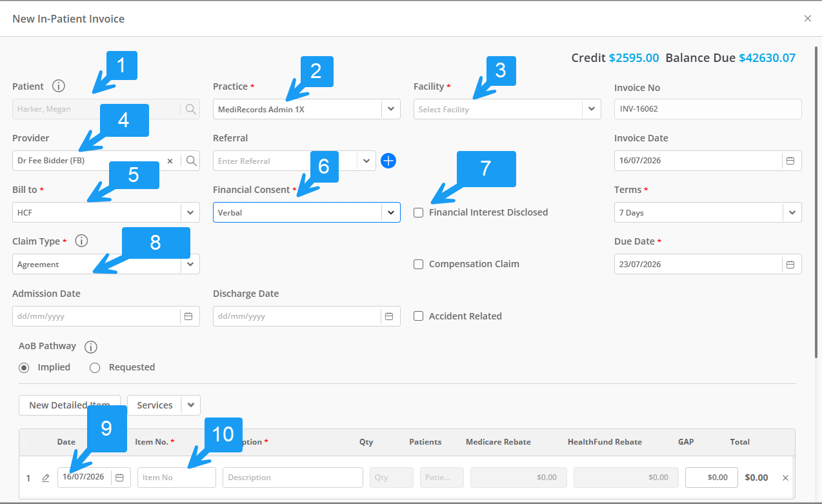
Task: Expand the Services button arrow
Action: [x=191, y=405]
